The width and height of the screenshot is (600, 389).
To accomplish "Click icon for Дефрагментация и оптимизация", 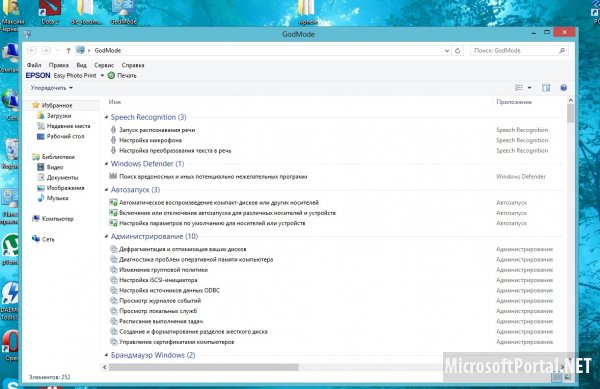I will click(x=113, y=249).
